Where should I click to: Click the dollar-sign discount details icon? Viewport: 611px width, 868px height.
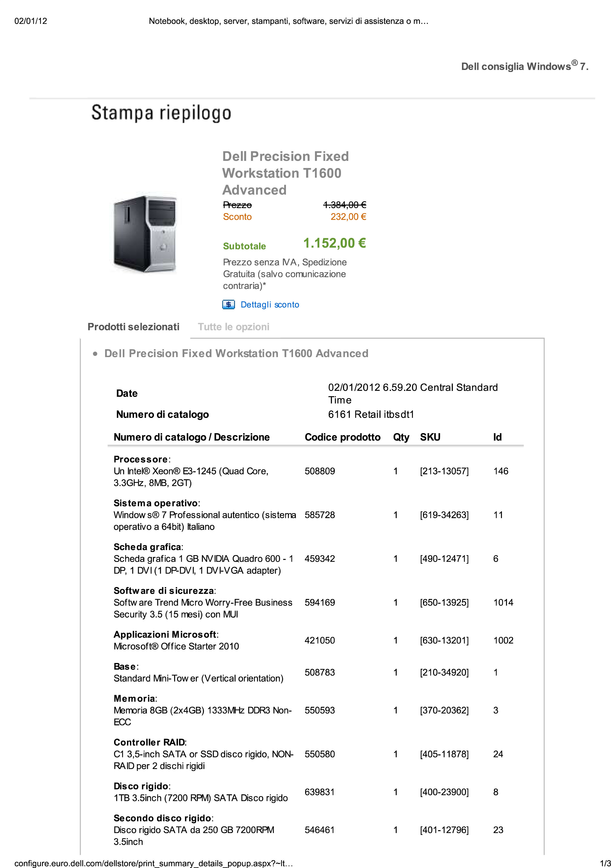(228, 304)
